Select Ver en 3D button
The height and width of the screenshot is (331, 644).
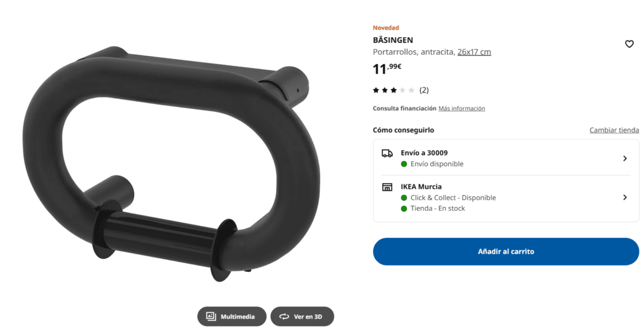pos(303,316)
